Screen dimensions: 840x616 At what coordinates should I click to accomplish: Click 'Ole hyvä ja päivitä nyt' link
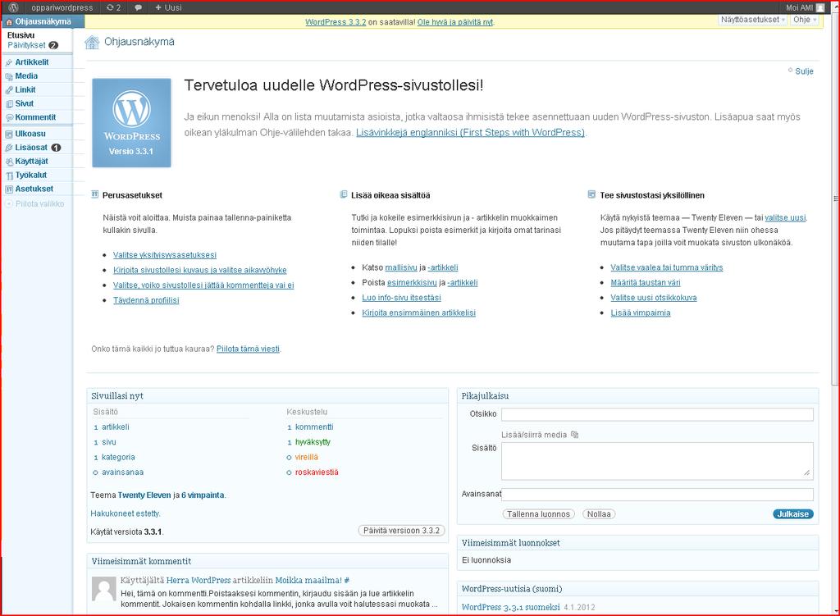pos(454,22)
